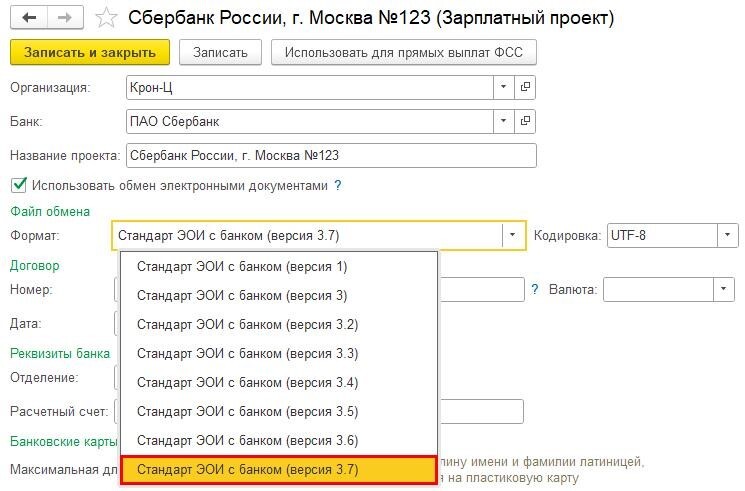The width and height of the screenshot is (745, 491).
Task: Open the Организация record with the open icon
Action: pyautogui.click(x=526, y=87)
